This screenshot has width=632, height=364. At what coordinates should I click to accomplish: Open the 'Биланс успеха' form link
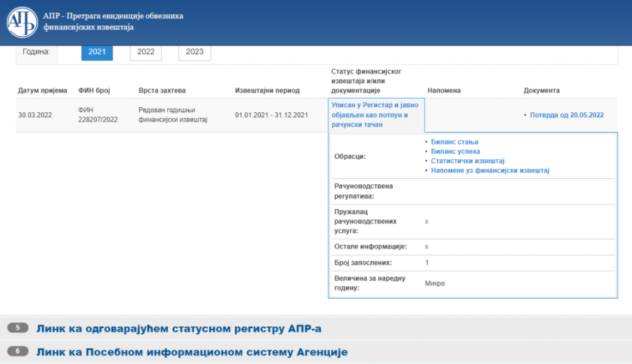455,151
